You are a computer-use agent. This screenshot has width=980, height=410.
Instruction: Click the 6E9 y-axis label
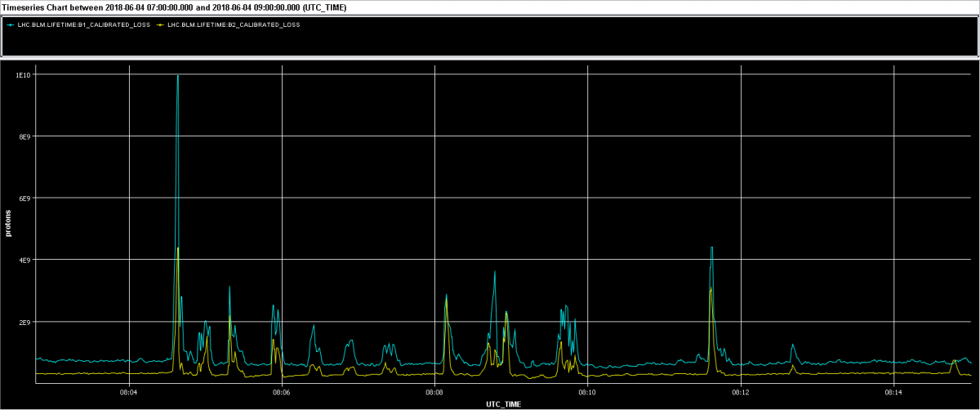pos(25,198)
